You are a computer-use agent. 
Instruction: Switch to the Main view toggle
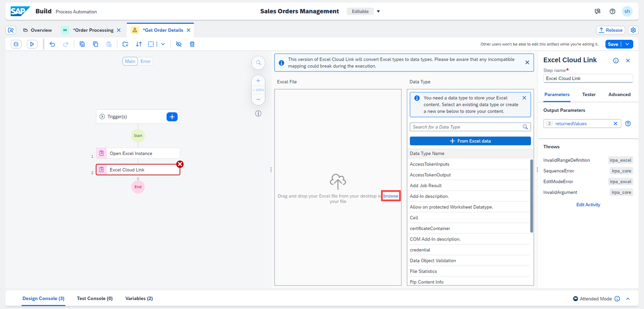[x=130, y=61]
